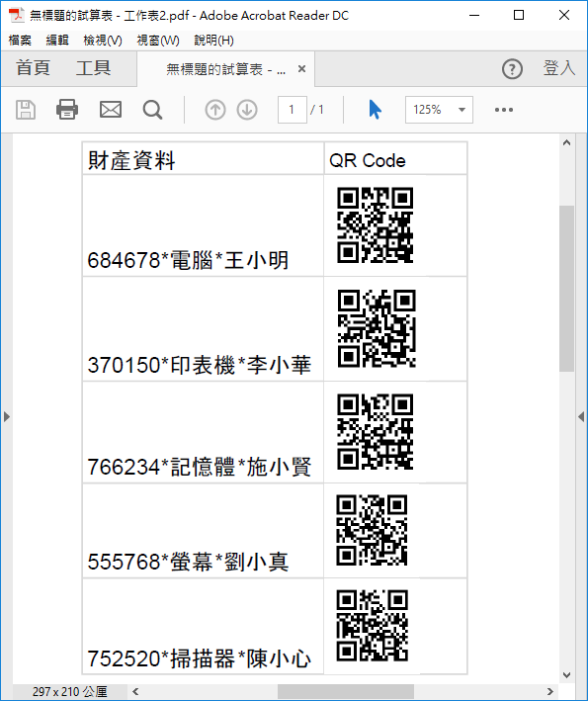Click the text 370150*印表機*李小華

(200, 365)
